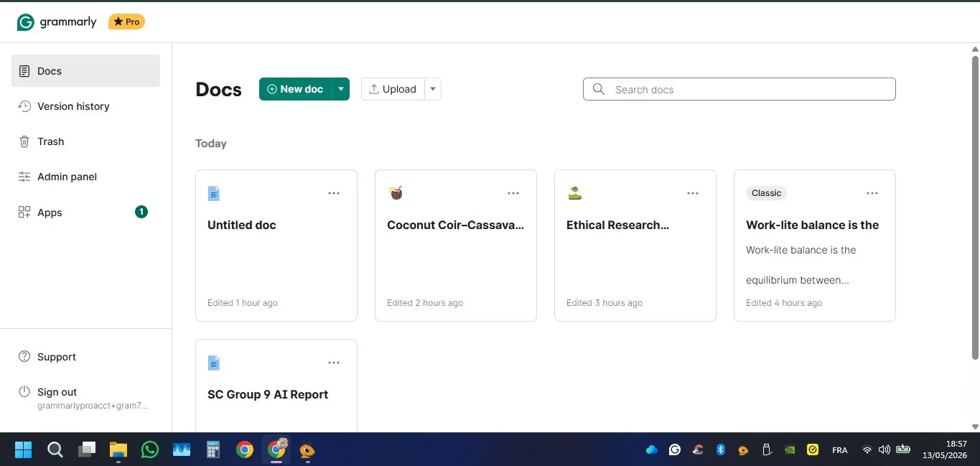Click the Today section heading

click(x=211, y=144)
